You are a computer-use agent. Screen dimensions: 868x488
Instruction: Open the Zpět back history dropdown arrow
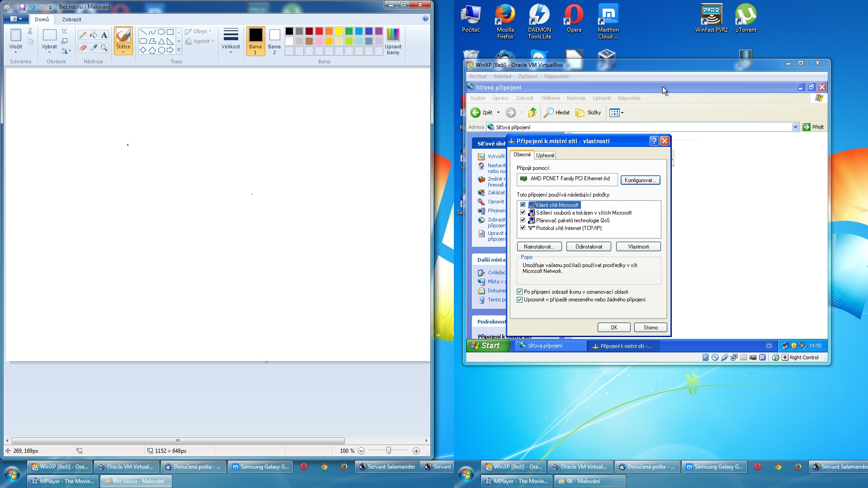tap(498, 113)
